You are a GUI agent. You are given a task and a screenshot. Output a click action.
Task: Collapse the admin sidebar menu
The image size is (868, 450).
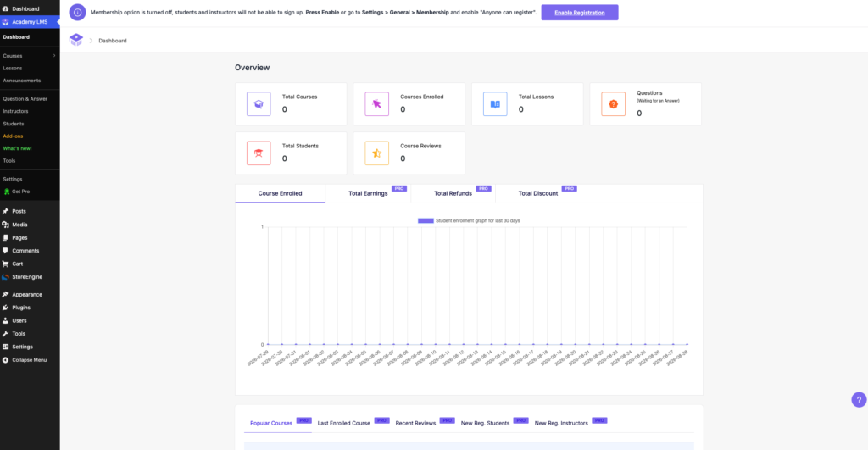[x=30, y=360]
